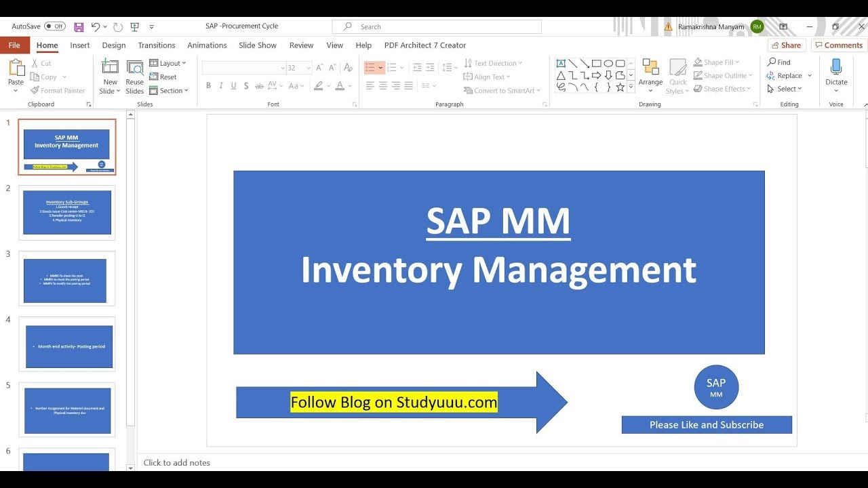
Task: Open Reuse Slides
Action: (x=135, y=77)
